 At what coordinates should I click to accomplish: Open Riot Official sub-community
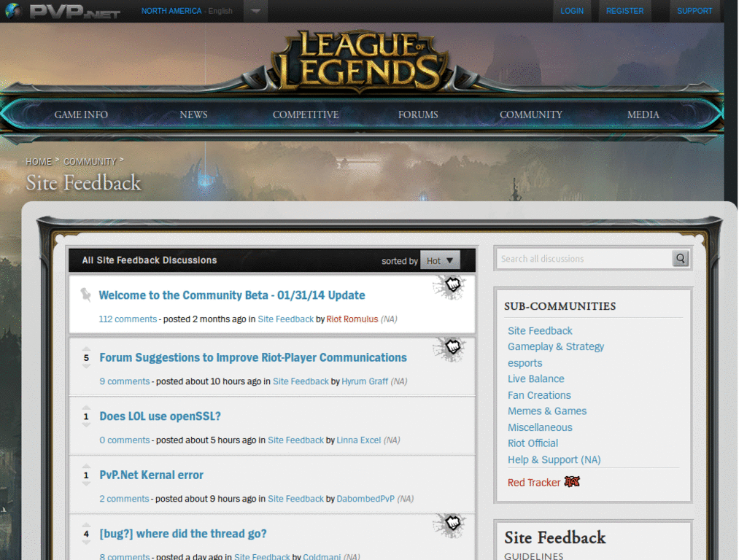pyautogui.click(x=533, y=443)
